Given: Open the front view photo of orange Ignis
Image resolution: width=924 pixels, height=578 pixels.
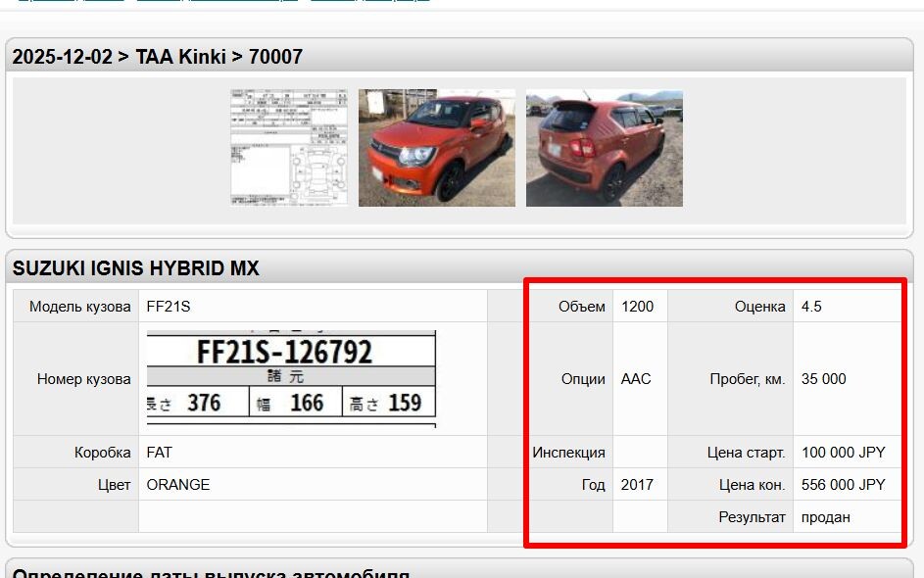Looking at the screenshot, I should click(437, 148).
